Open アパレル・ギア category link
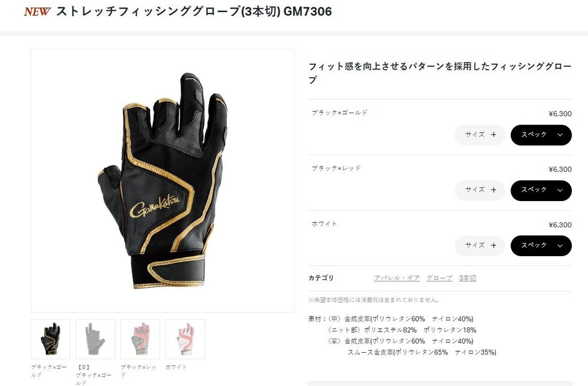Image resolution: width=588 pixels, height=386 pixels. [397, 278]
